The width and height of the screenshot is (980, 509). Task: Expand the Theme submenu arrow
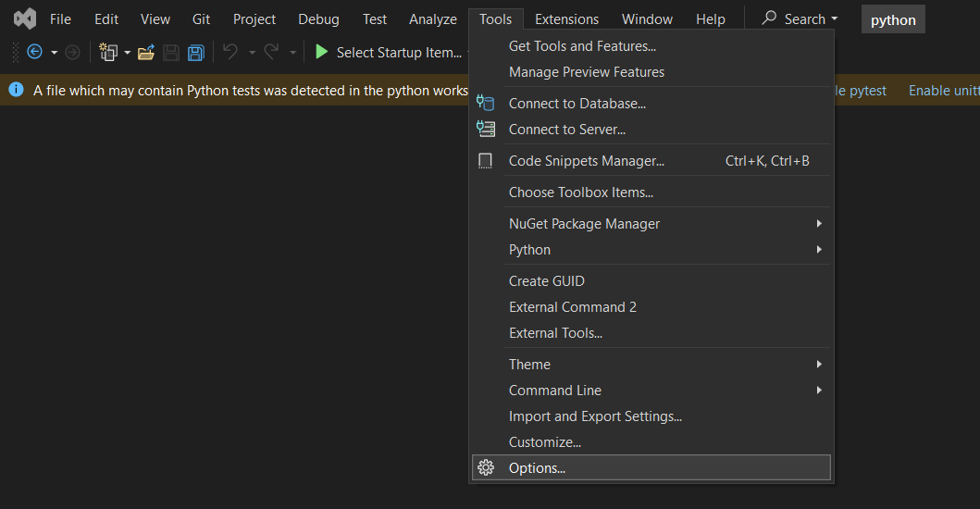click(x=819, y=364)
